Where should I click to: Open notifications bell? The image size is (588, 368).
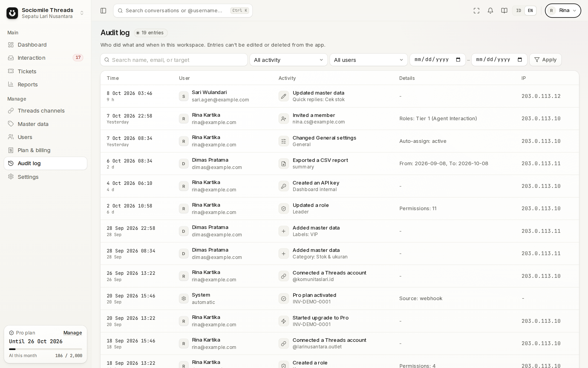(x=490, y=11)
